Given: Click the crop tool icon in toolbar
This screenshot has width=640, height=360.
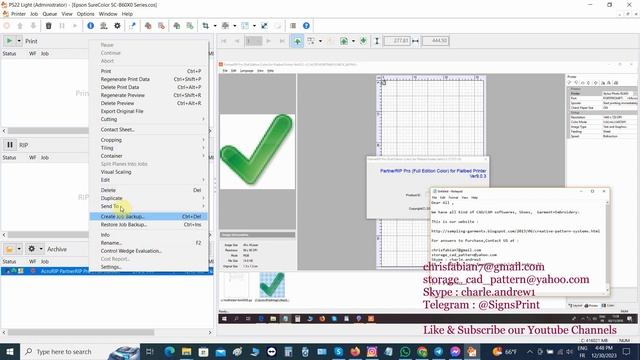Looking at the screenshot, I should [206, 26].
